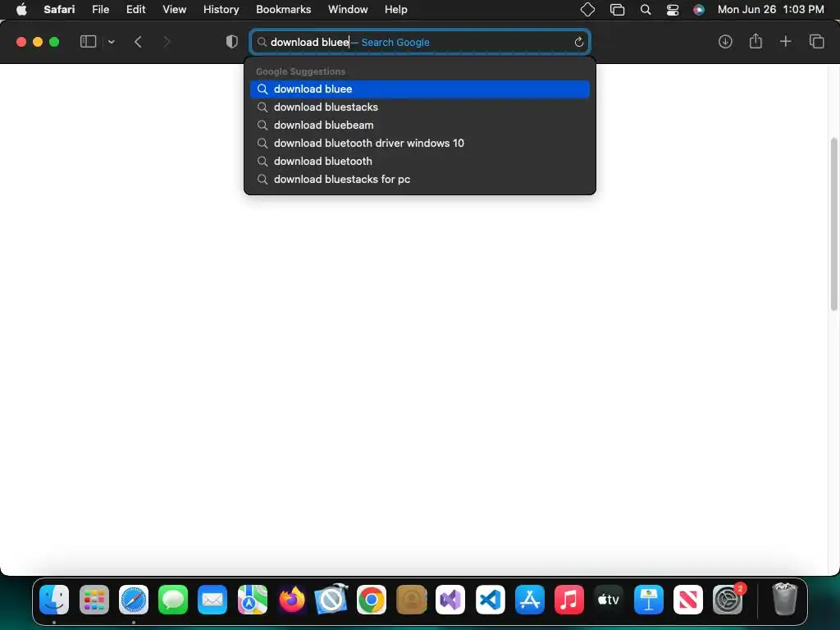The width and height of the screenshot is (840, 630).
Task: Open Contacts from the Dock
Action: pos(411,600)
